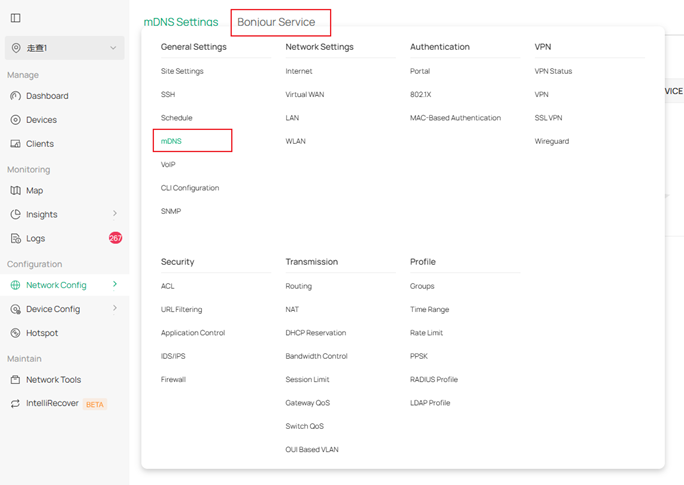Image resolution: width=684 pixels, height=485 pixels.
Task: Open MAC-Based Authentication link
Action: click(455, 118)
